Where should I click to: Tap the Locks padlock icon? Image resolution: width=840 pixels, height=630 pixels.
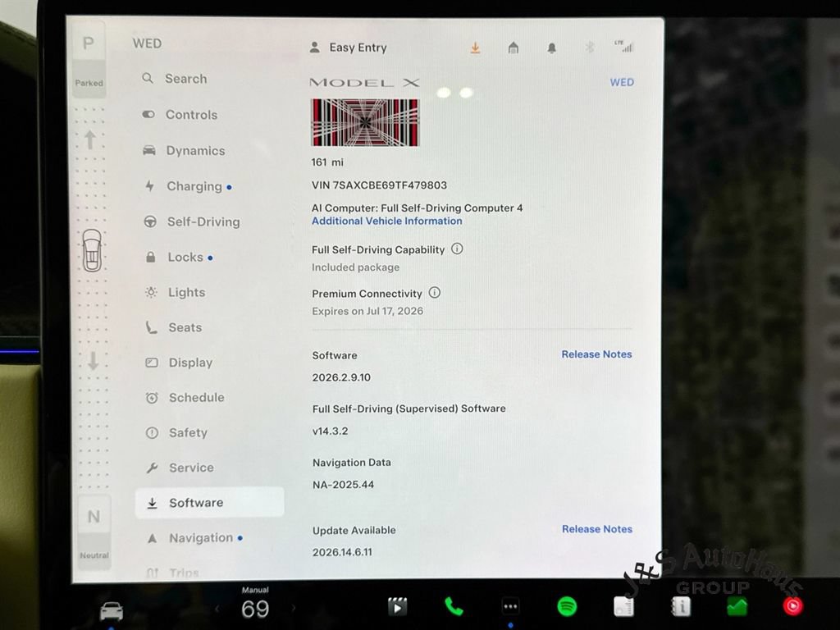(x=151, y=257)
